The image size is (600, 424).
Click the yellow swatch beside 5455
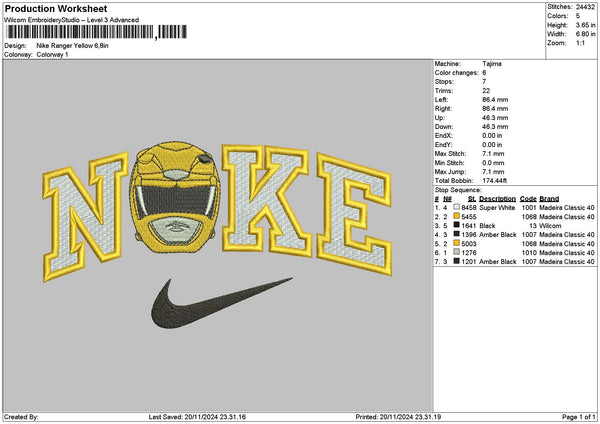point(456,216)
